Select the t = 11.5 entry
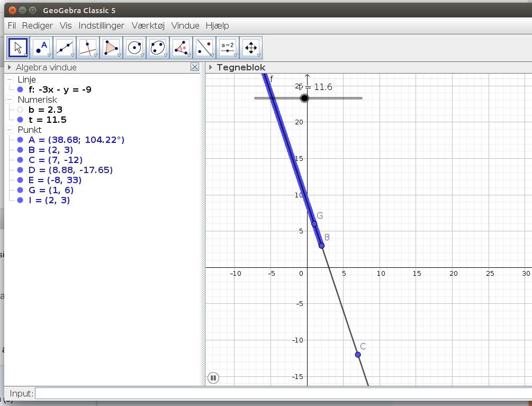The width and height of the screenshot is (532, 406). pyautogui.click(x=48, y=120)
